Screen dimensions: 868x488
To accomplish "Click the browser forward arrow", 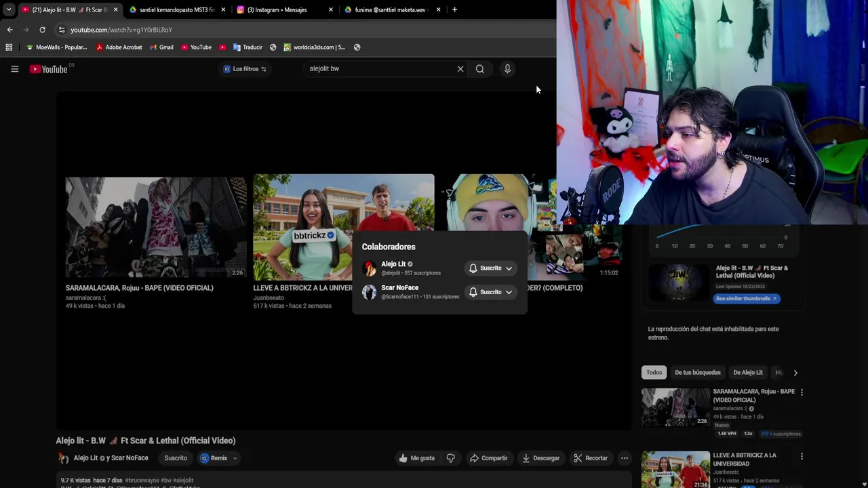I will coord(26,30).
